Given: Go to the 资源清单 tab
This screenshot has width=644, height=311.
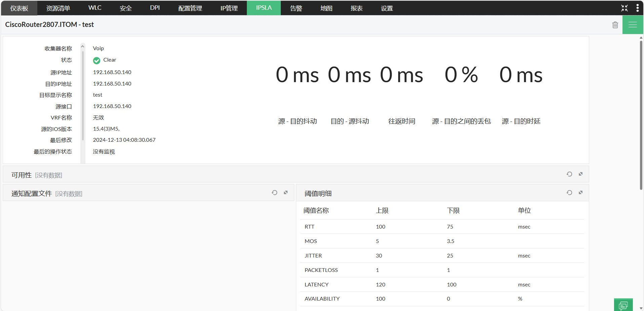Looking at the screenshot, I should click(58, 8).
